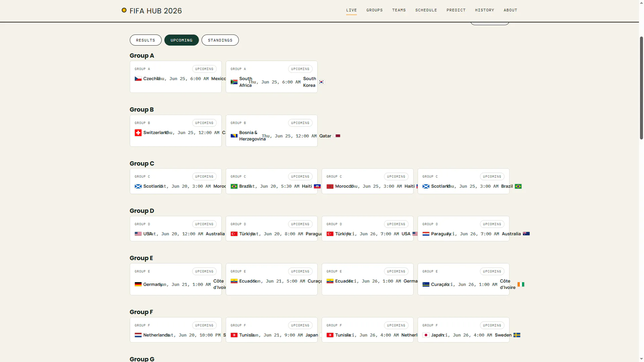Click the Côte d'Ivoire flag icon
Screen dimensions: 644x362
[521, 285]
